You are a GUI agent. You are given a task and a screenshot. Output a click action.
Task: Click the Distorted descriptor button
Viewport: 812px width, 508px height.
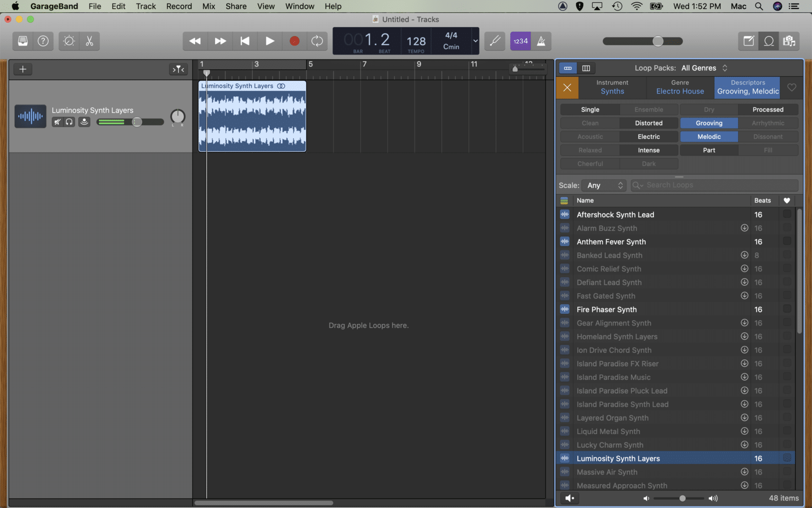pos(649,123)
